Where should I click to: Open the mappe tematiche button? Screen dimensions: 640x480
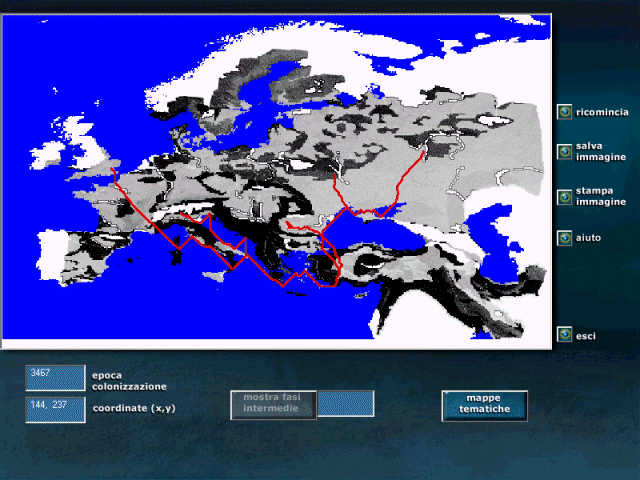[484, 405]
